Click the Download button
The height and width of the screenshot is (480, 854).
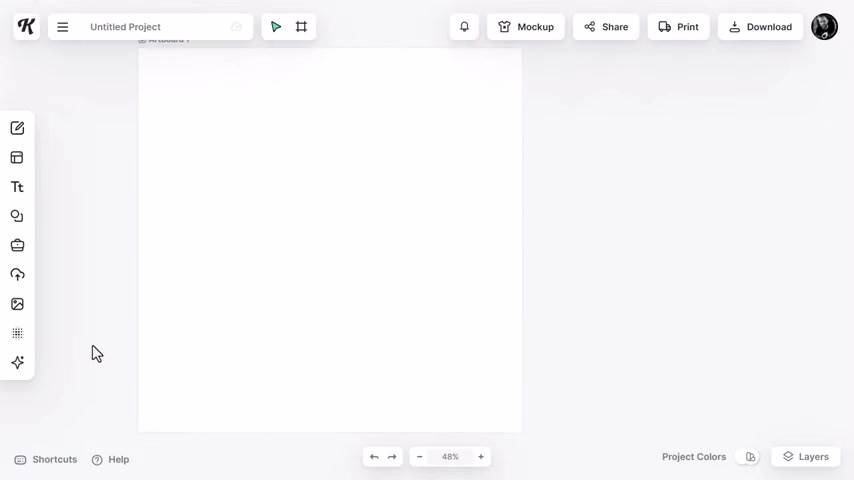point(760,27)
